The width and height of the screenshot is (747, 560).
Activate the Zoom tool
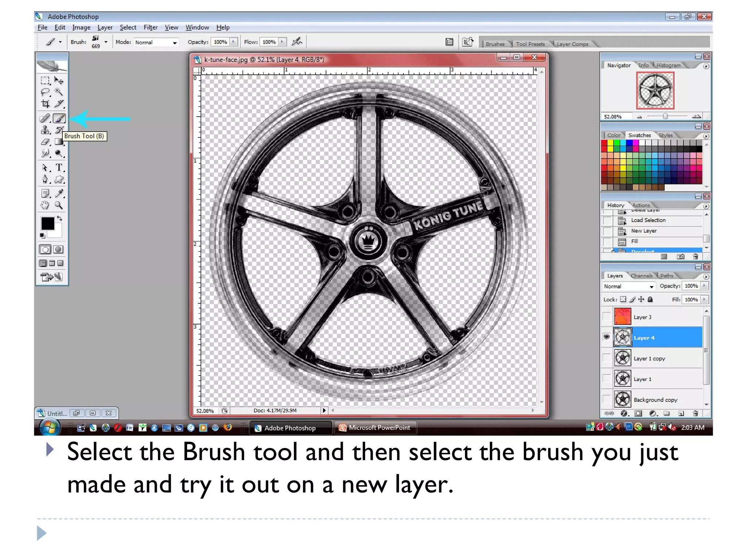coord(59,205)
